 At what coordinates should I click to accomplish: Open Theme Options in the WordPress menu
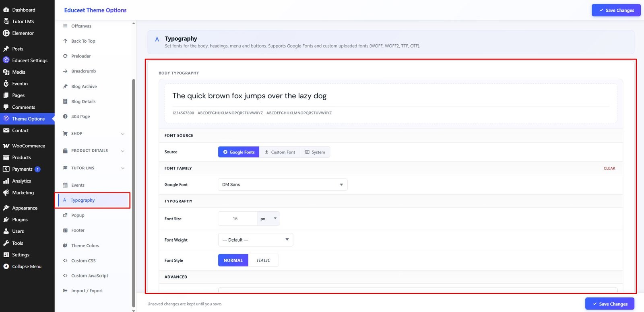(27, 119)
